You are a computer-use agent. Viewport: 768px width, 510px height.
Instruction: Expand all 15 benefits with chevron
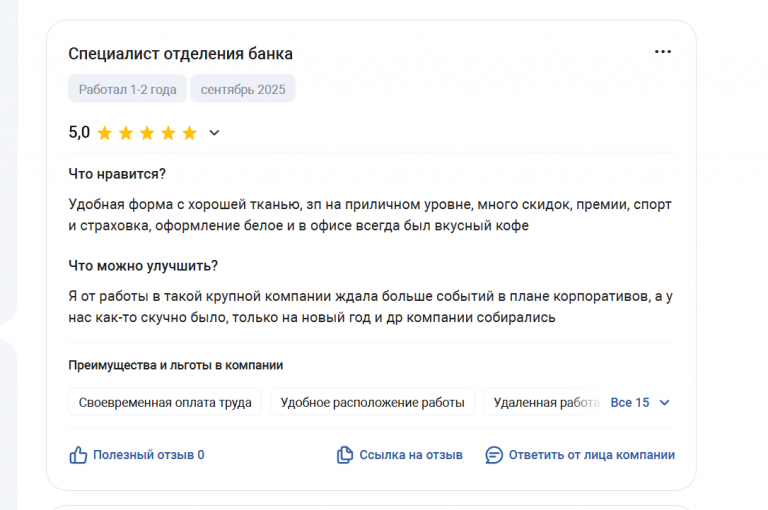point(665,403)
